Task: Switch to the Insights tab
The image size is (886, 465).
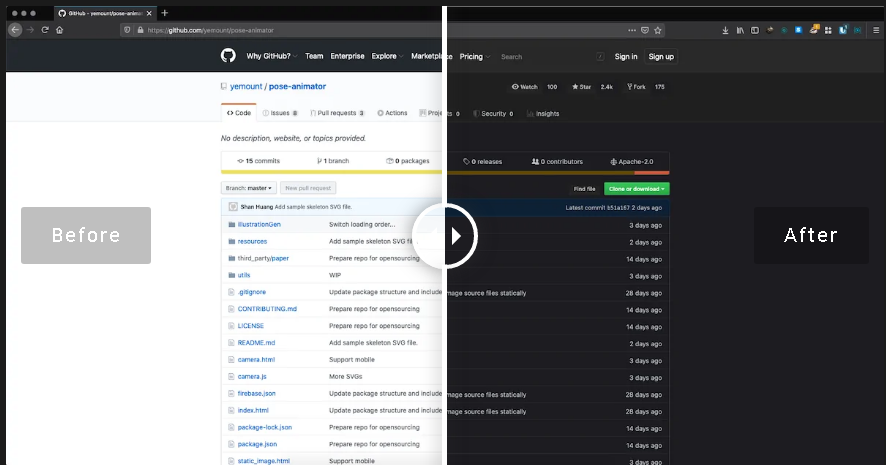Action: pyautogui.click(x=543, y=114)
